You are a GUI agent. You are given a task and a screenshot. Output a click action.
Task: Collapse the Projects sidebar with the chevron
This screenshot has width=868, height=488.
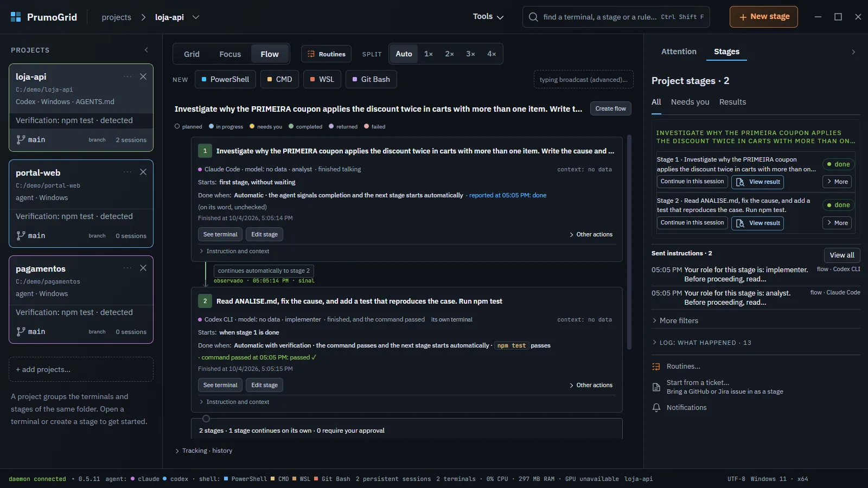[x=146, y=50]
